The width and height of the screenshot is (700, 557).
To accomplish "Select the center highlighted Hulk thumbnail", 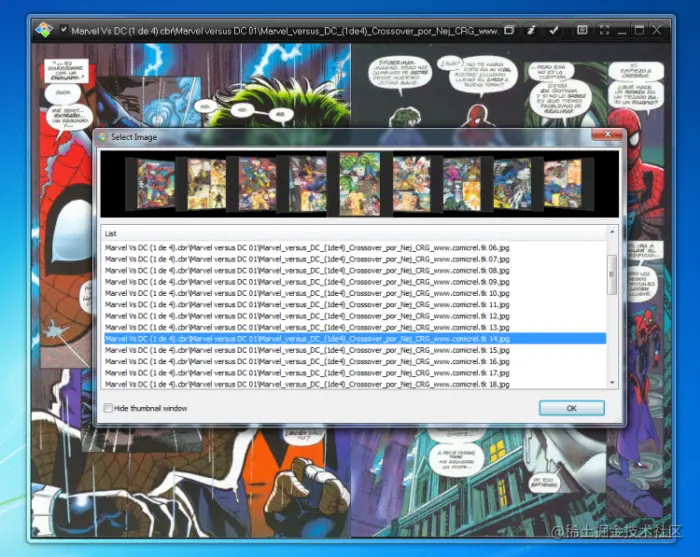I will pos(359,183).
